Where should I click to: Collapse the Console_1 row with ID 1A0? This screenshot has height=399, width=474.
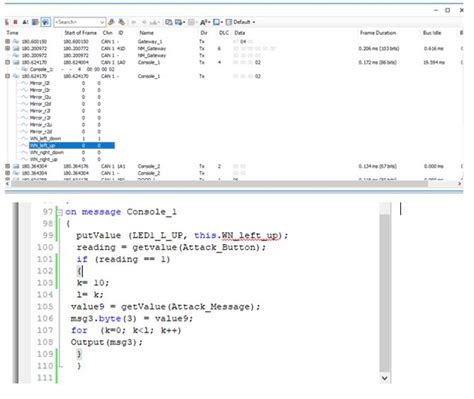pyautogui.click(x=8, y=62)
